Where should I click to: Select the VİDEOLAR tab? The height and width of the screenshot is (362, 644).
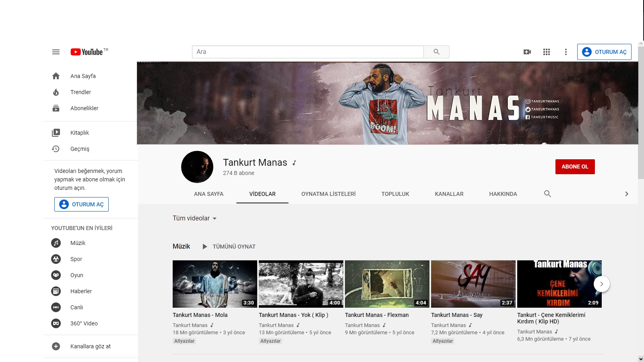(262, 194)
